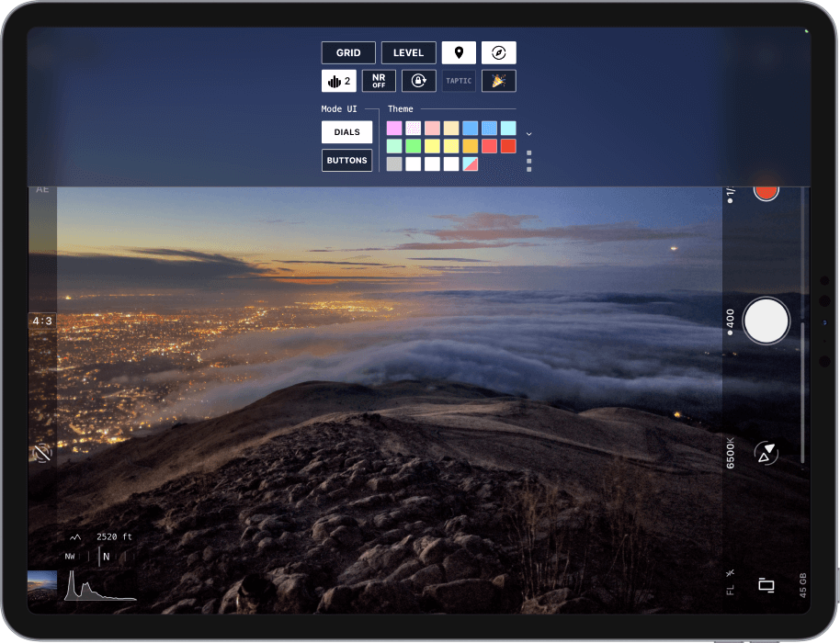Toggle the waveform '2' button
Viewport: 840px width, 643px height.
click(x=338, y=81)
